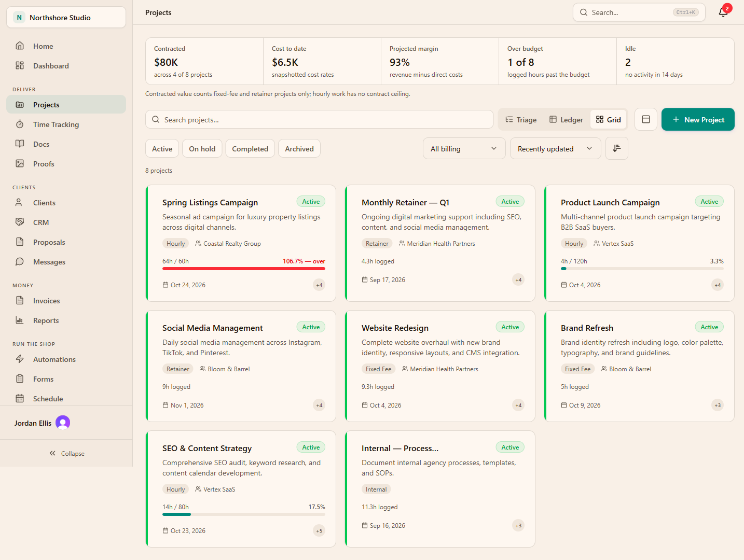Toggle the Archived status filter
Viewport: 744px width, 560px height.
(x=299, y=148)
